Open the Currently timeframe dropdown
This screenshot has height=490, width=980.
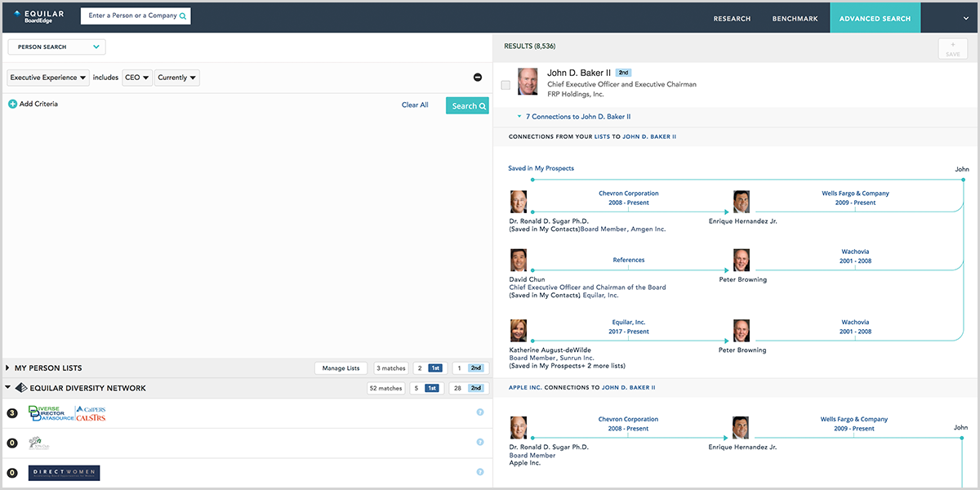177,78
